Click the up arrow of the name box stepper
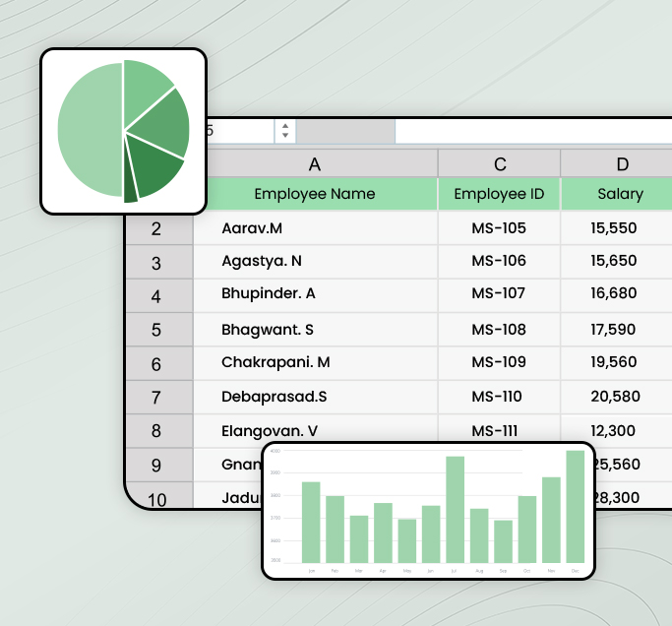This screenshot has width=672, height=626. 285,126
